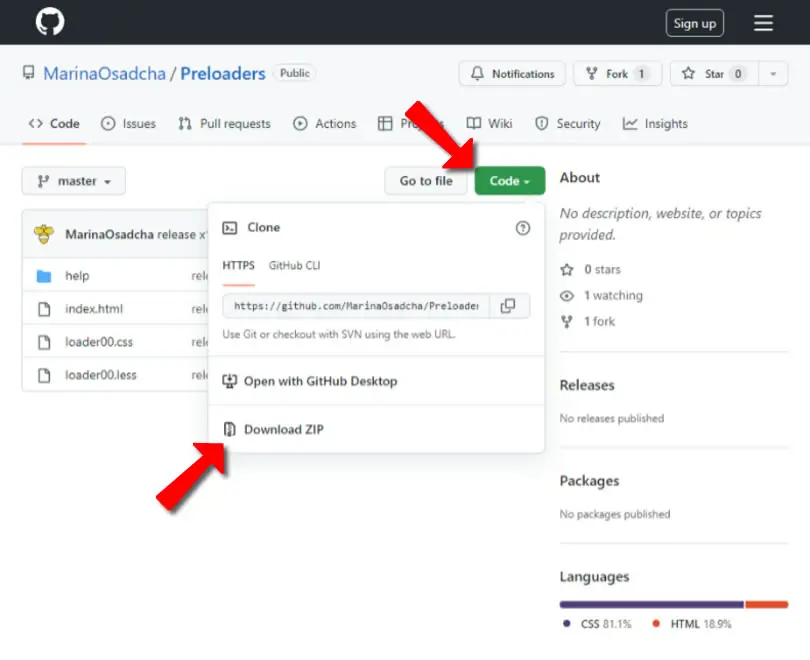Copy the clone URL with clipboard icon
810x660 pixels.
pyautogui.click(x=508, y=306)
